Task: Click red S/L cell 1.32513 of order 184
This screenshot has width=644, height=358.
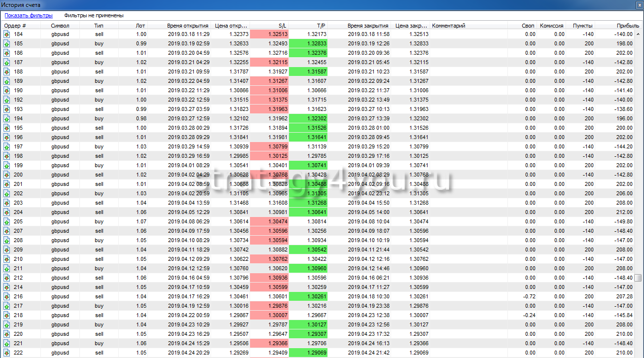Action: 269,35
